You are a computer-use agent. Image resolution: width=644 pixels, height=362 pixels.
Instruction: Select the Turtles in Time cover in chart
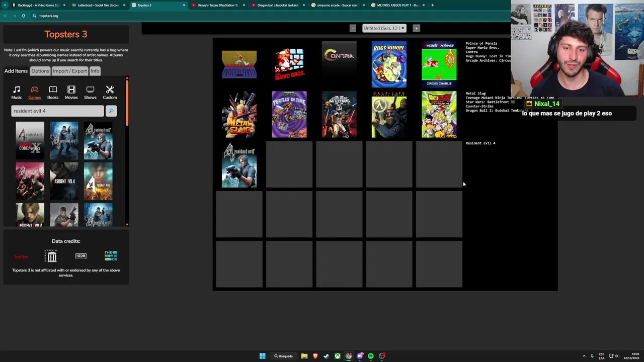click(289, 114)
